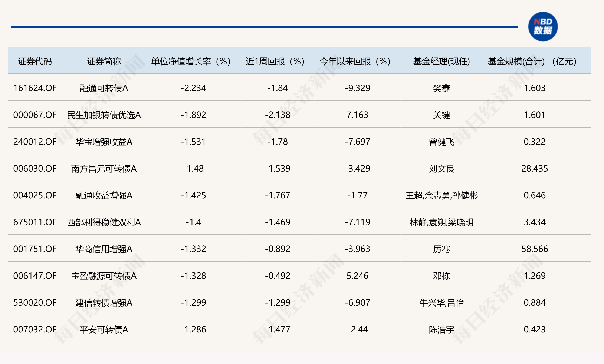Click the NBD数据 logo badge

coord(543,26)
